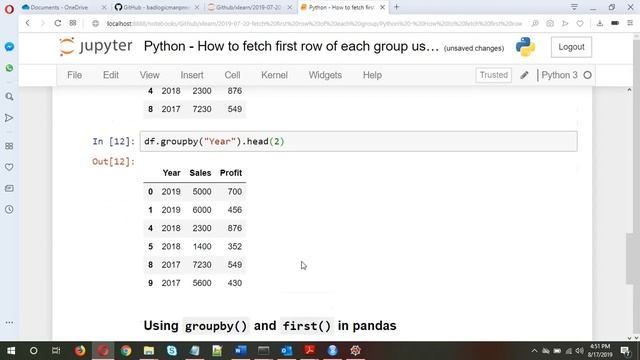
Task: Open the sidebar news feed arrow icon
Action: click(9, 118)
